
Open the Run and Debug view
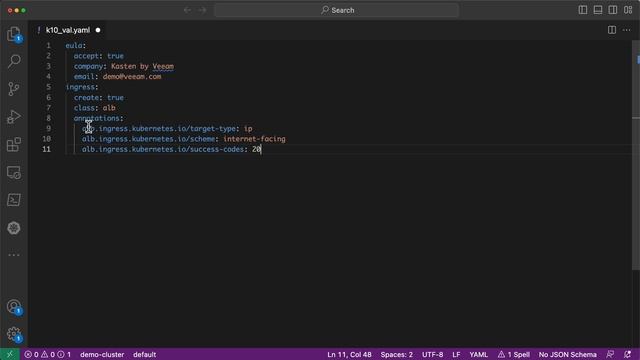pyautogui.click(x=14, y=117)
